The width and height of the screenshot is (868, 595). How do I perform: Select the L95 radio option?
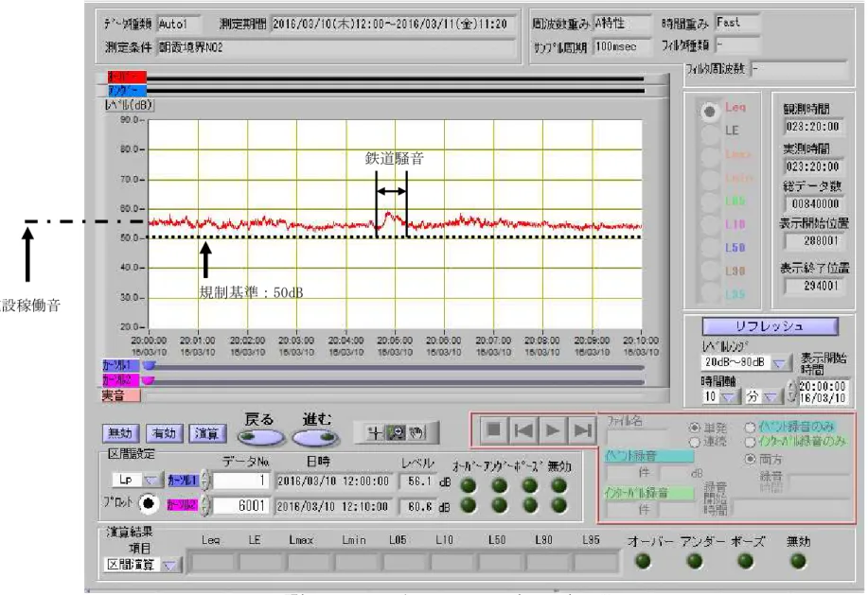710,293
